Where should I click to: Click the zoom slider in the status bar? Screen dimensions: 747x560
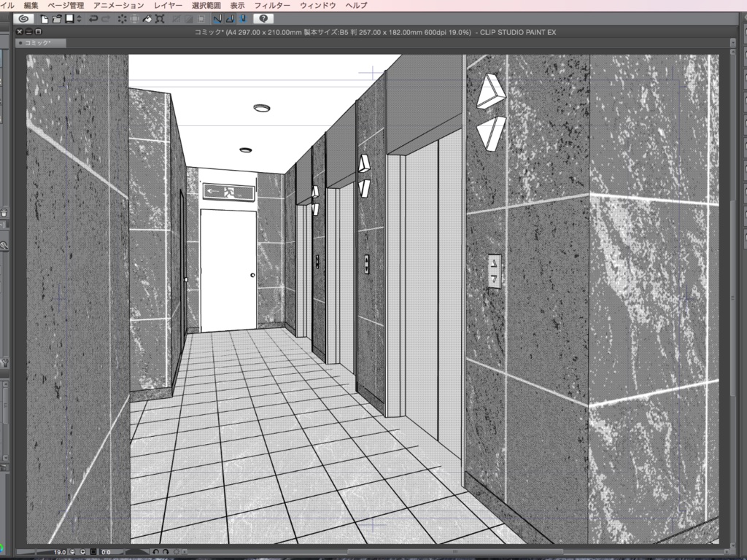(34, 552)
